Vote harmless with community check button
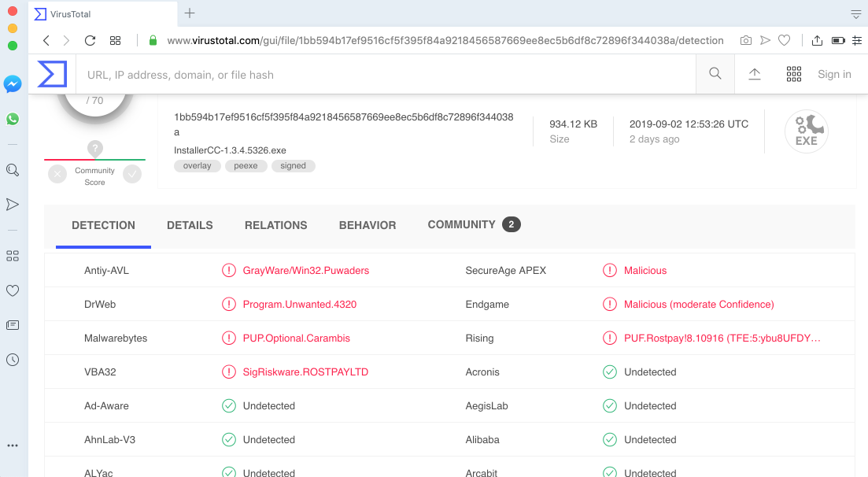Viewport: 868px width, 477px height. [x=132, y=174]
